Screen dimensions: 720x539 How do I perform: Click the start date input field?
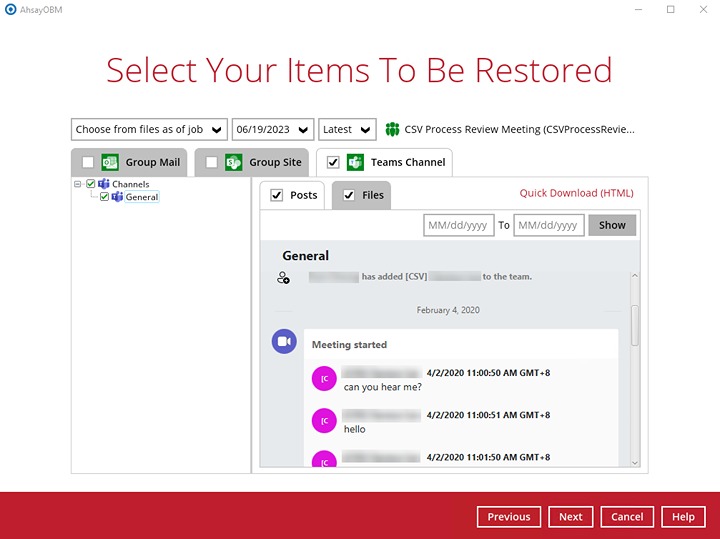click(x=458, y=225)
